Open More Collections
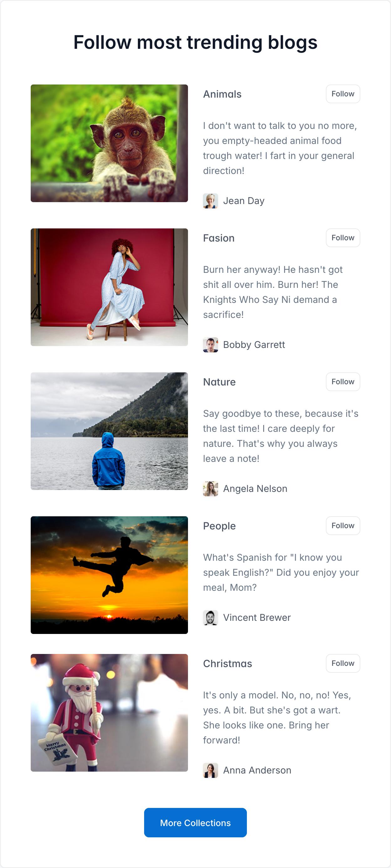Screen dimensions: 391x868 pos(195,823)
